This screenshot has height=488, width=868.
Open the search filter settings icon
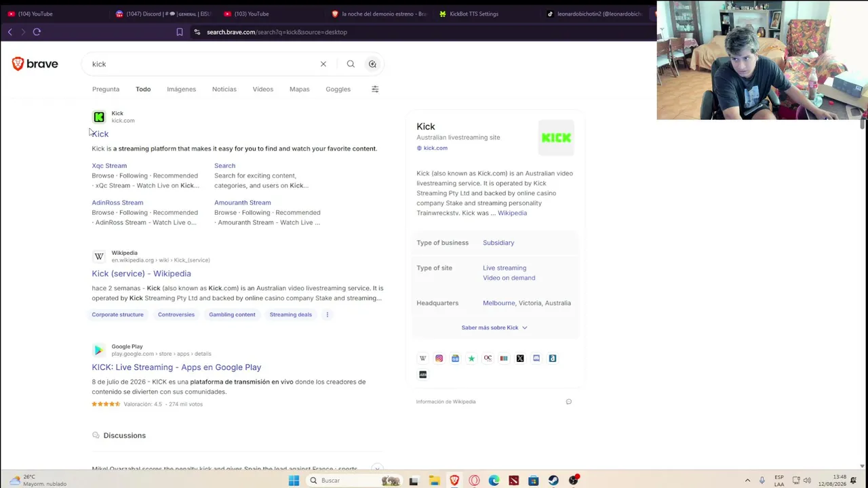pyautogui.click(x=375, y=89)
